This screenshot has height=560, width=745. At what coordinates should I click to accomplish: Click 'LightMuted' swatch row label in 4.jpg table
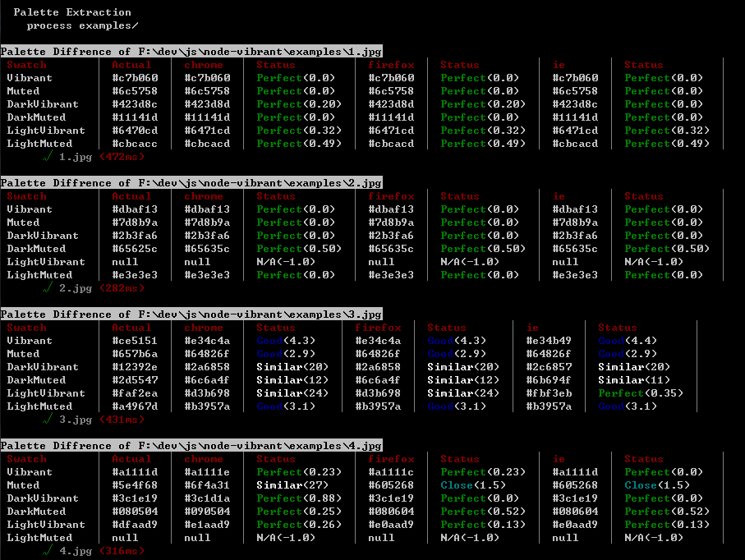pos(39,538)
